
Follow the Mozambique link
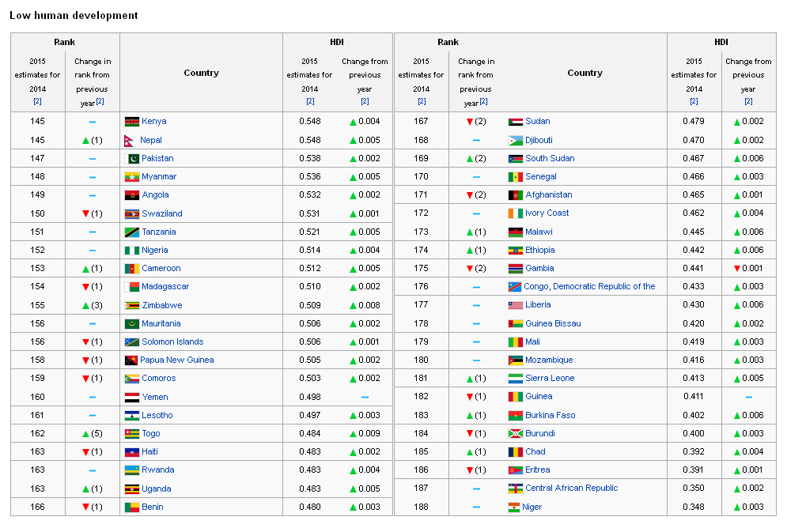[549, 360]
